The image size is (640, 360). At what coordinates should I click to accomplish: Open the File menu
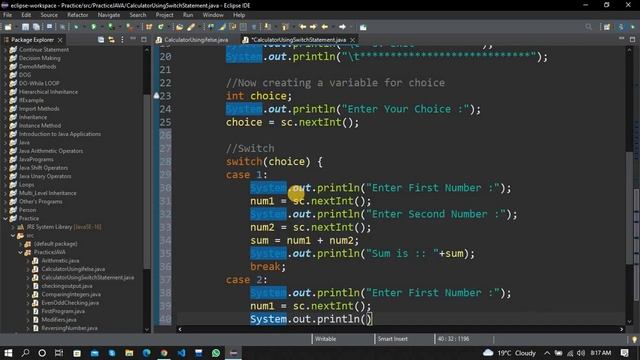coord(7,15)
